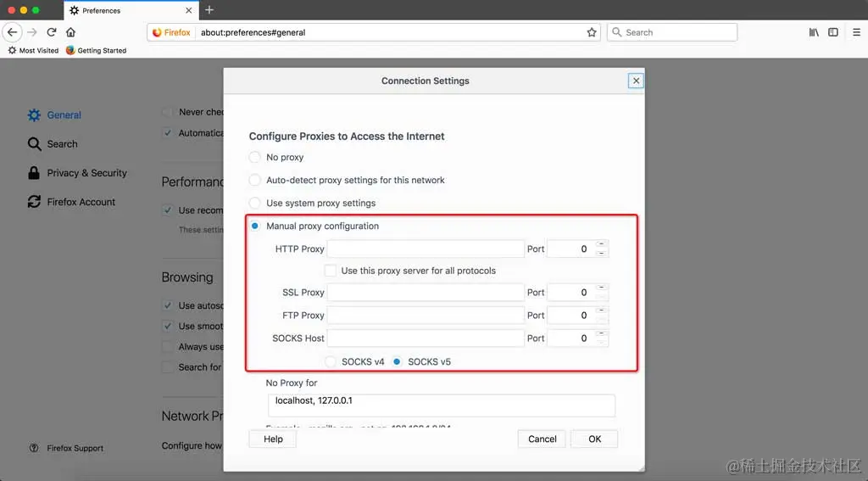Select Manual proxy configuration

254,227
